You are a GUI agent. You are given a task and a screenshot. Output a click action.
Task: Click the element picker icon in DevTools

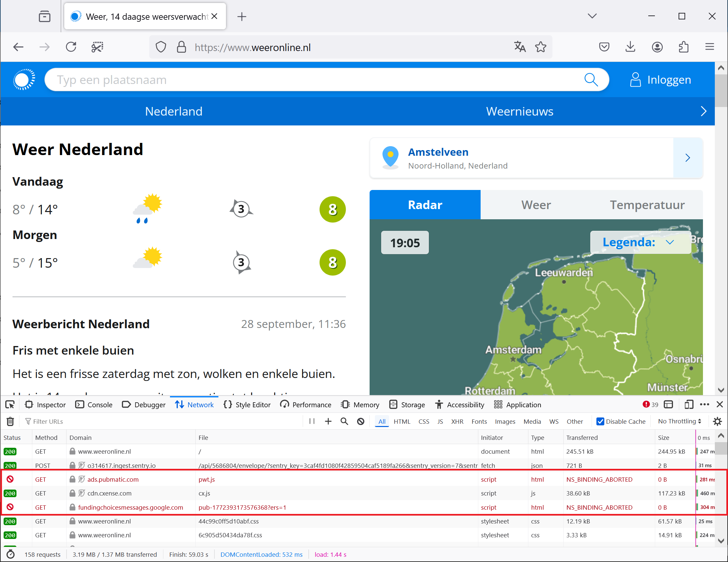[10, 405]
